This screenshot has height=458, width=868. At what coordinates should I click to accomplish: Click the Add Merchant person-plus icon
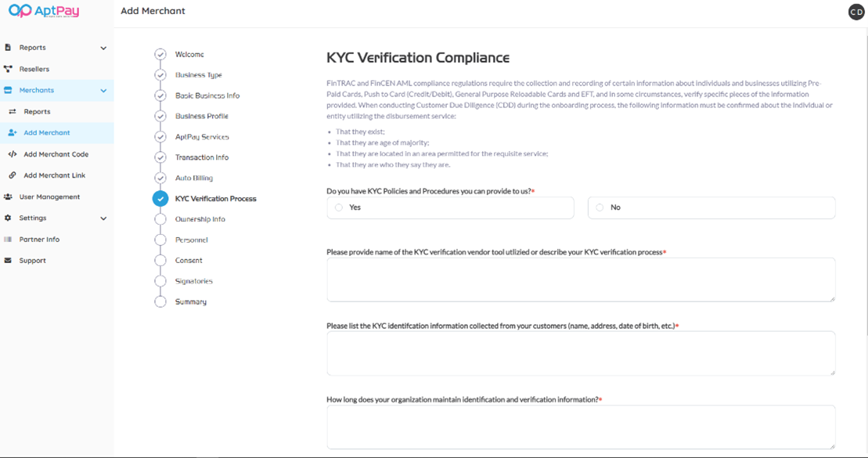coord(13,133)
